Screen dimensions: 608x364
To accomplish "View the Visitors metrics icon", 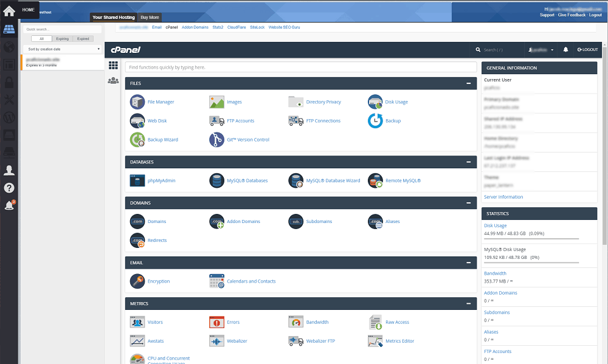I will pos(137,322).
